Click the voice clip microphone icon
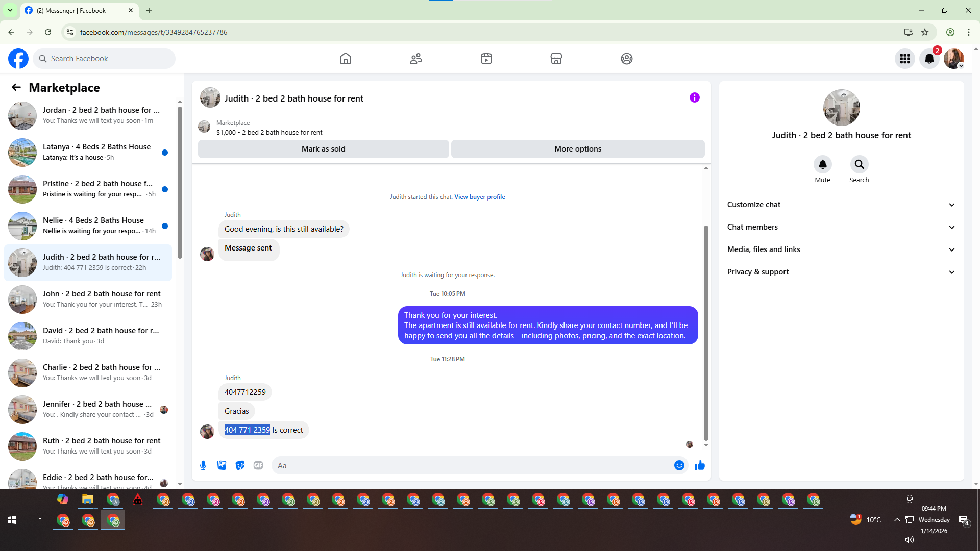 coord(203,465)
